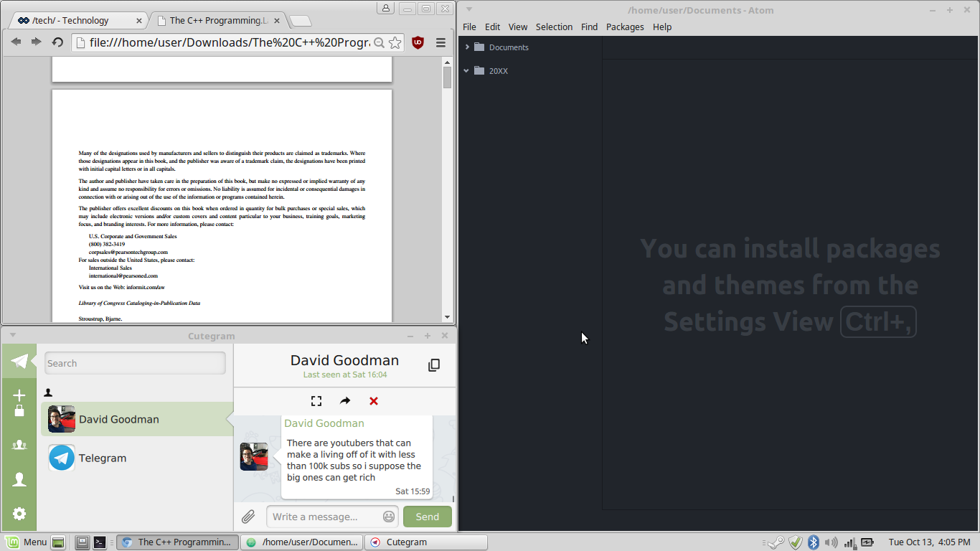Switch to /home/user/Documents Atom taskbar entry

tap(301, 542)
